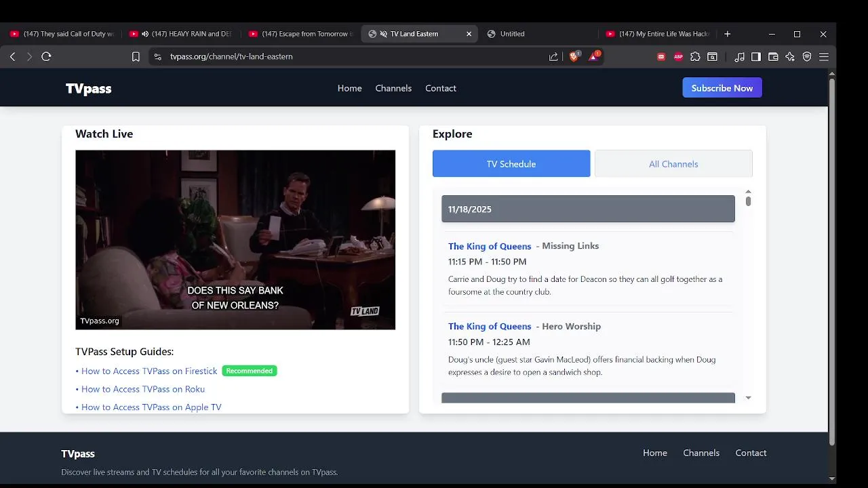Open Channels in the top navigation

(x=393, y=89)
